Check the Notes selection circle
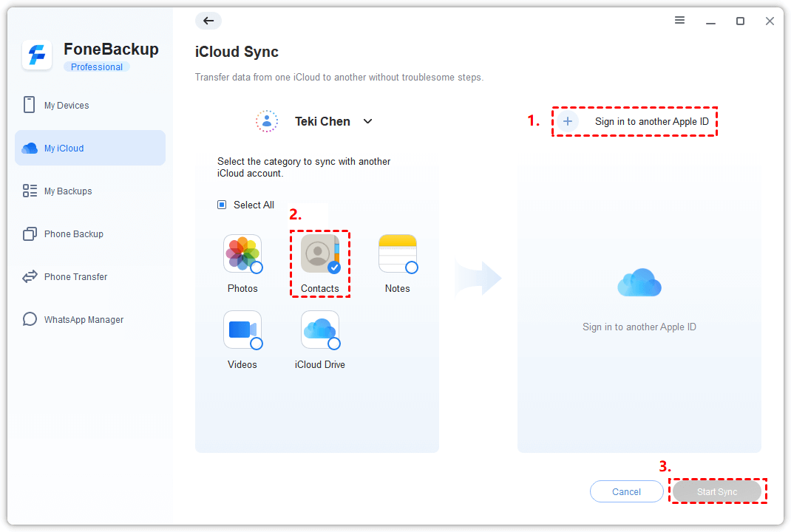 (x=412, y=267)
